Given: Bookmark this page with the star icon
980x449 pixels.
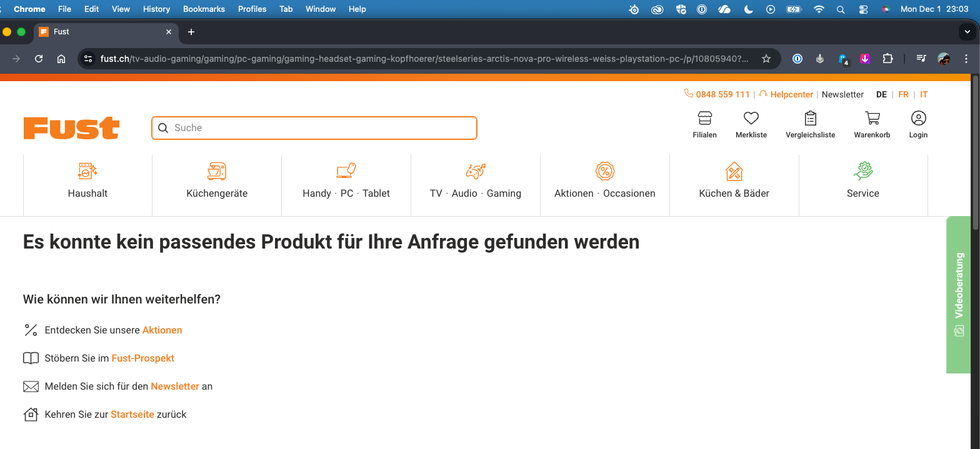Looking at the screenshot, I should pyautogui.click(x=766, y=59).
